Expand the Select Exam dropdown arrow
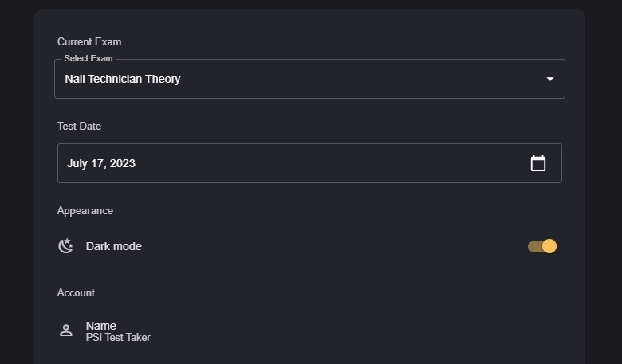 pos(549,79)
